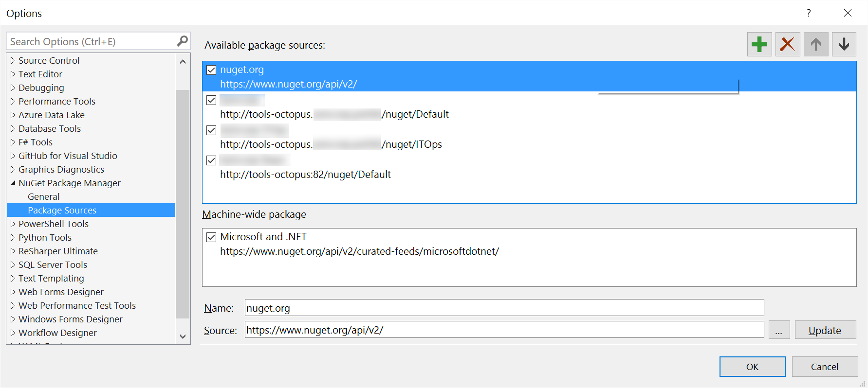
Task: Expand the Source Control node
Action: pos(13,61)
